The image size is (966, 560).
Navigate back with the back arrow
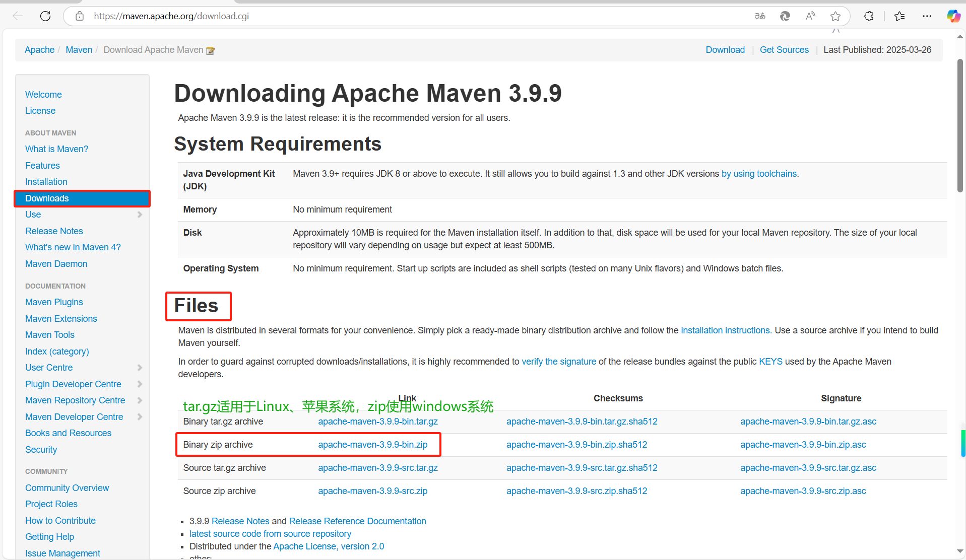(x=18, y=16)
